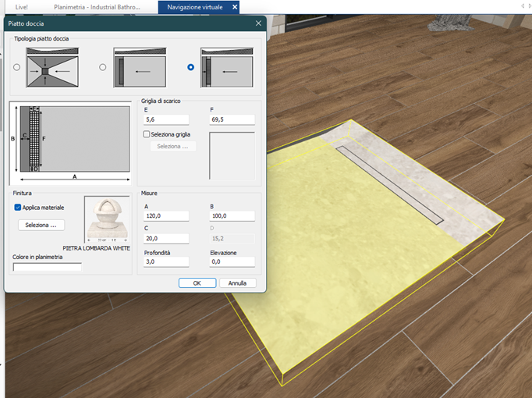
Task: Choose the second shower tray radio button
Action: [103, 67]
